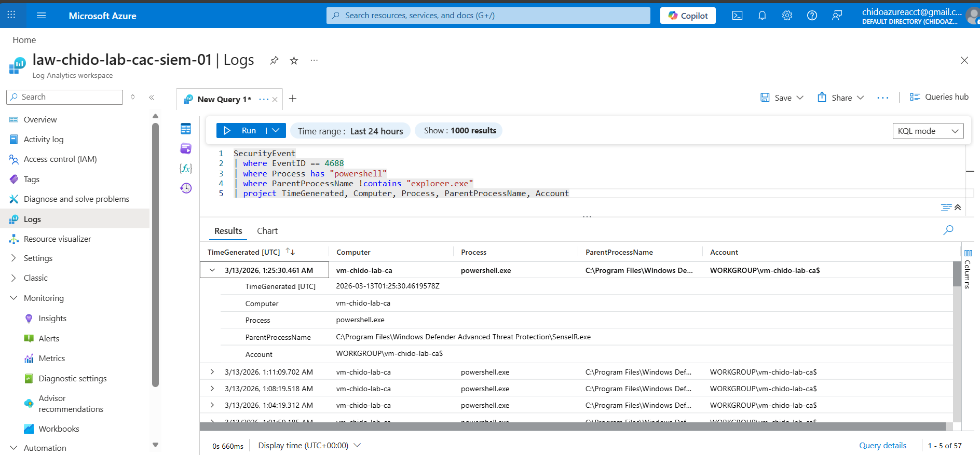
Task: Expand the Save dropdown menu
Action: coord(800,98)
